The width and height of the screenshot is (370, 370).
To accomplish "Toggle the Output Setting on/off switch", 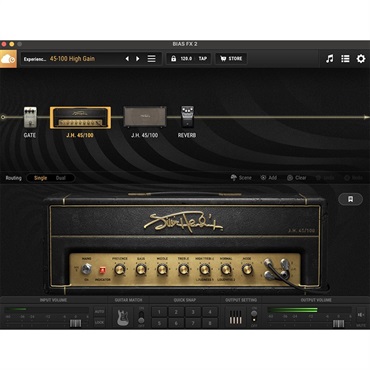I will coord(254,317).
